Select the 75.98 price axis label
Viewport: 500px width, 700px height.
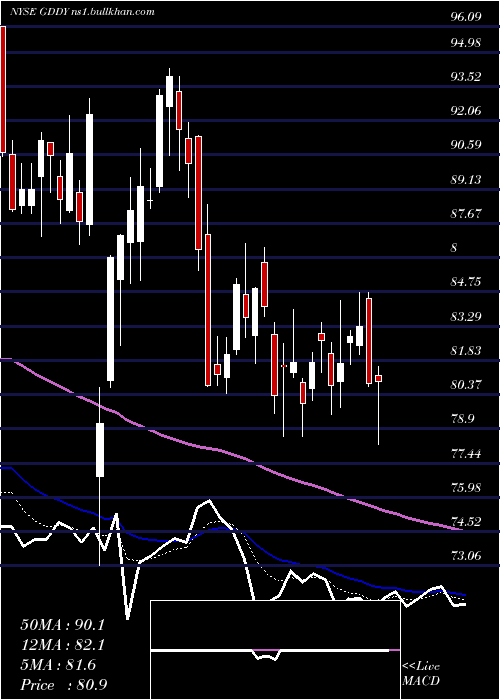click(466, 488)
